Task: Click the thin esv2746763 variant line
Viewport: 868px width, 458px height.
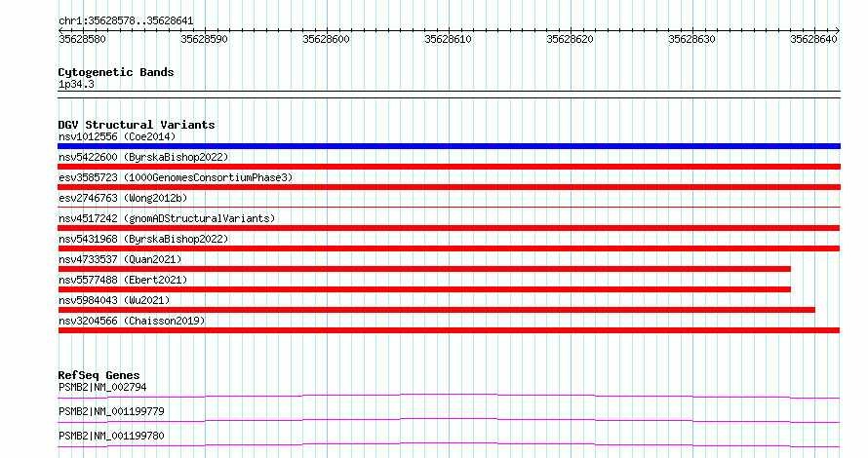Action: [449, 208]
